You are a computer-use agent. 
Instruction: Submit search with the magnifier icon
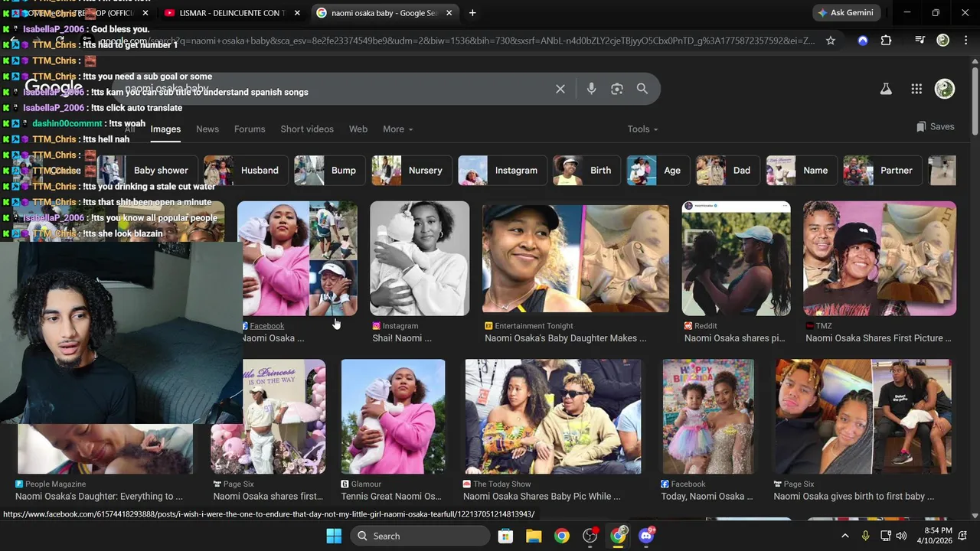642,89
